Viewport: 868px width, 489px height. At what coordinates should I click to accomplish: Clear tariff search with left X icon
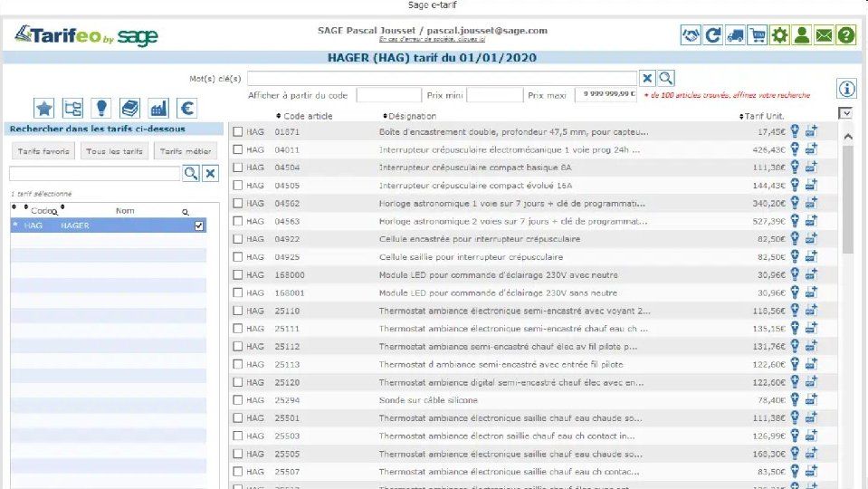coord(210,173)
